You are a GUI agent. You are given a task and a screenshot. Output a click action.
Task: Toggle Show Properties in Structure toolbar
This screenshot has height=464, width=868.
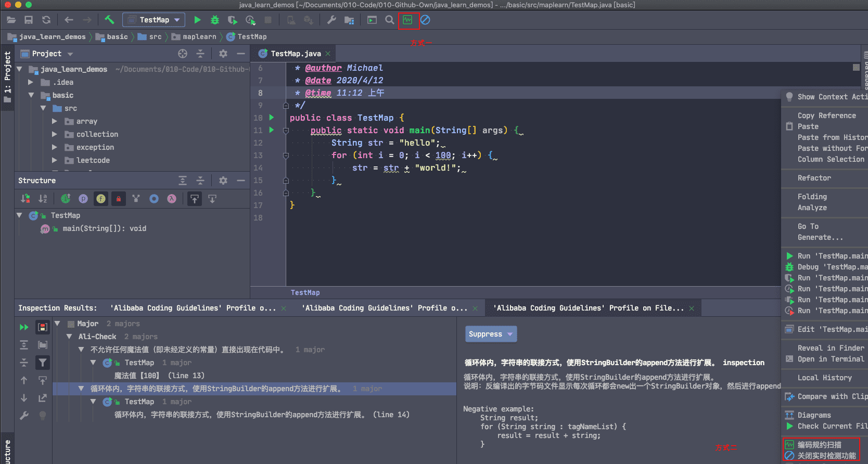point(83,199)
